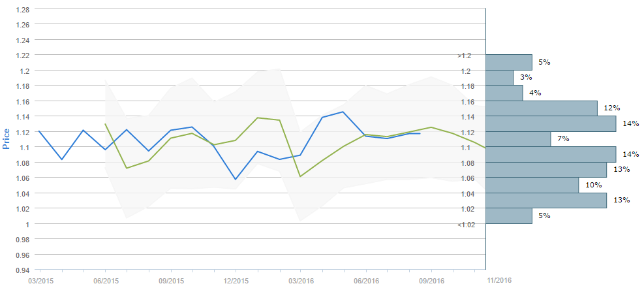
Task: Select the top 5% bar beside >1.2
Action: (509, 62)
